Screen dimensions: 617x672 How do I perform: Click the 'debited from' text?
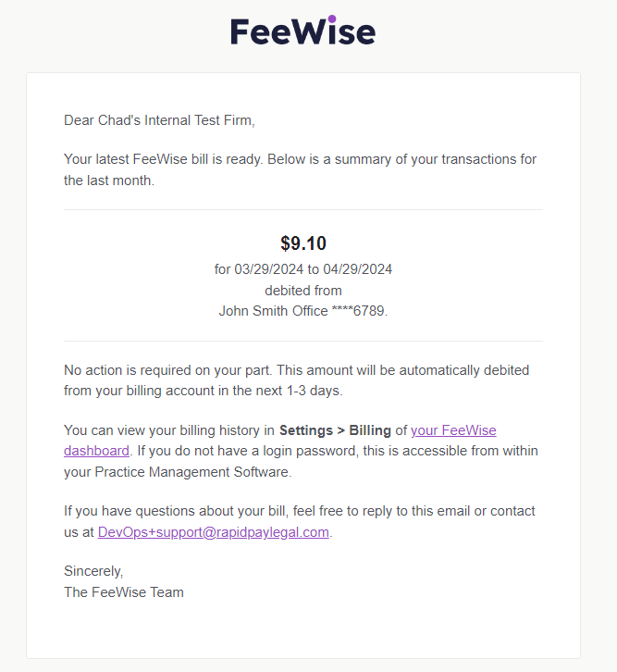[x=303, y=291]
